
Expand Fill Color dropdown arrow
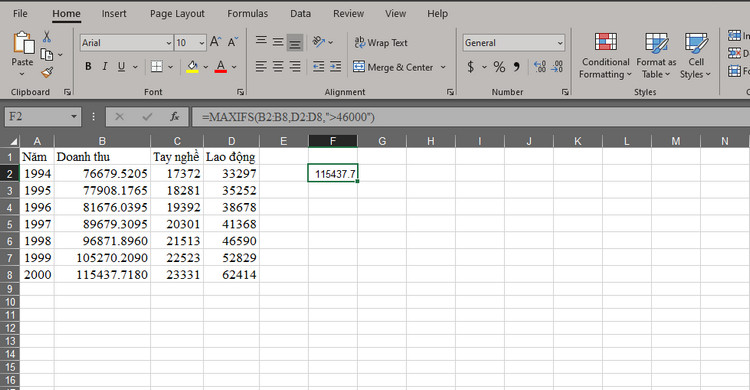coord(206,67)
